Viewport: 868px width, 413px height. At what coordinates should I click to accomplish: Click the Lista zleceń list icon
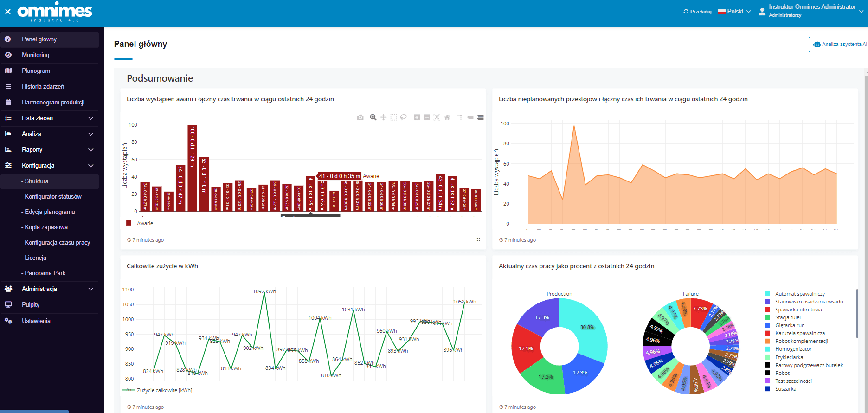[x=8, y=118]
